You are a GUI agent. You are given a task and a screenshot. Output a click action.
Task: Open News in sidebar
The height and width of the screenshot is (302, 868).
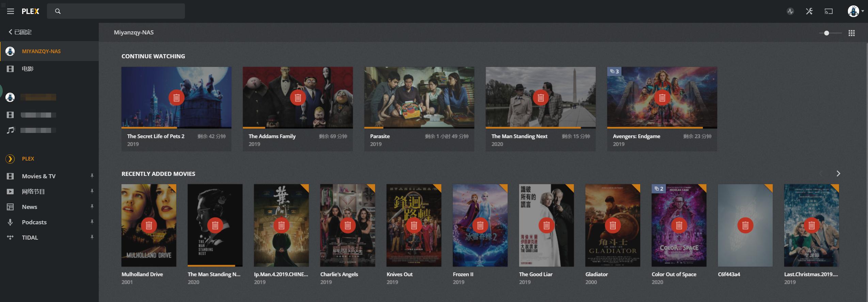pyautogui.click(x=30, y=207)
